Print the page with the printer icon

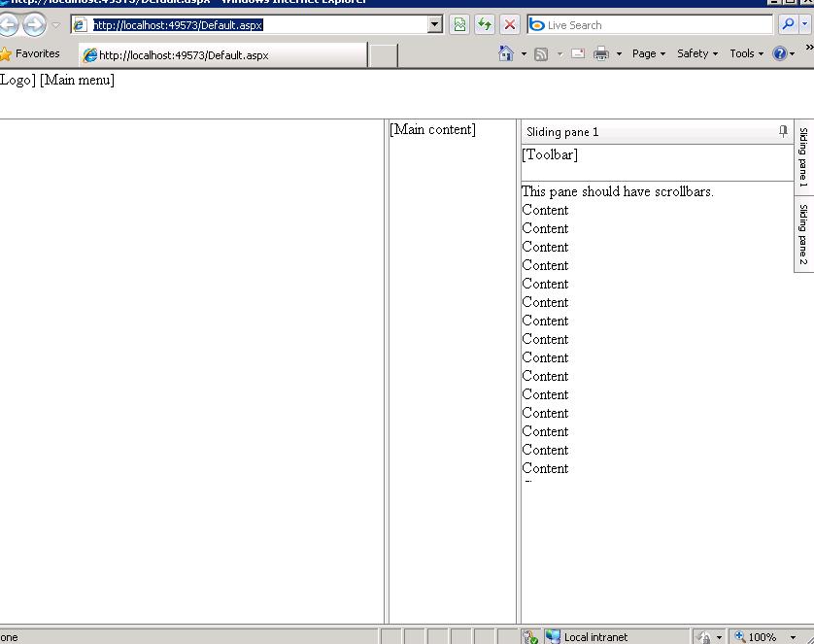coord(600,53)
